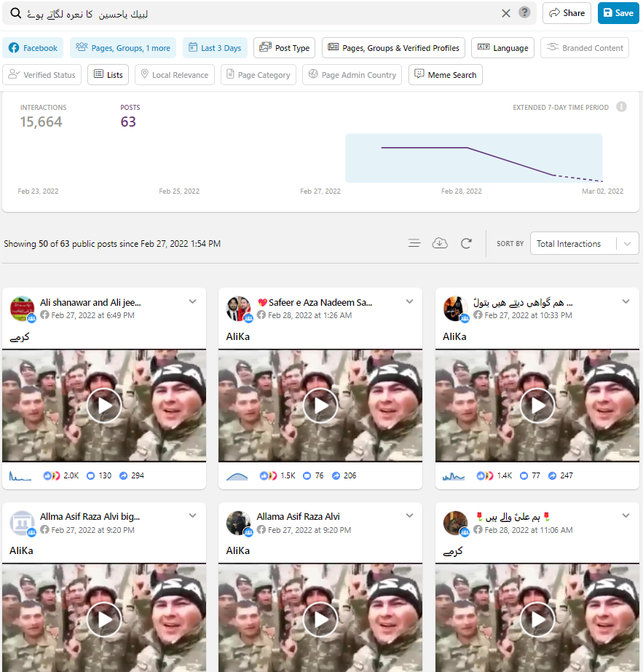
Task: Toggle the Meme Search filter
Action: pyautogui.click(x=446, y=75)
